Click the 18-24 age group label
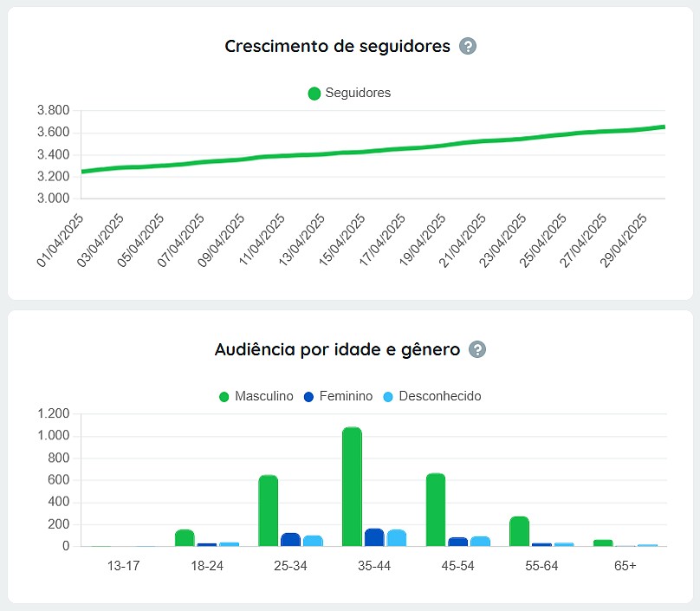The image size is (700, 611). 207,566
